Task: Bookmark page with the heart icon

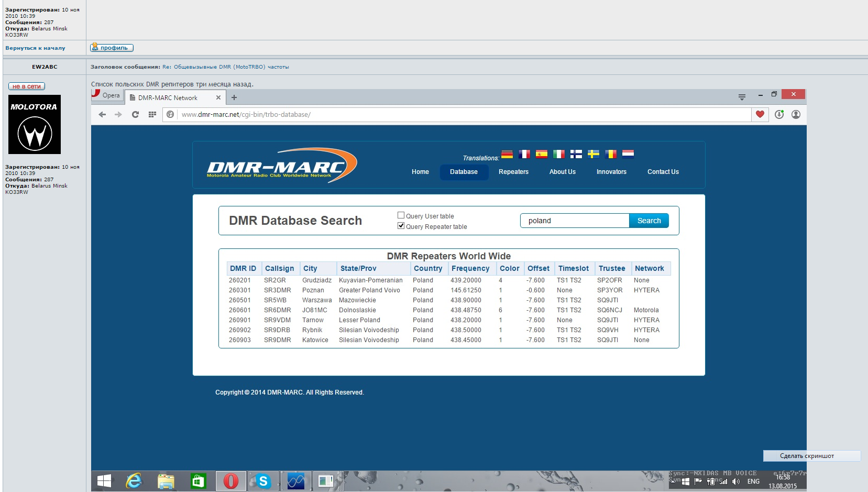Action: point(760,114)
